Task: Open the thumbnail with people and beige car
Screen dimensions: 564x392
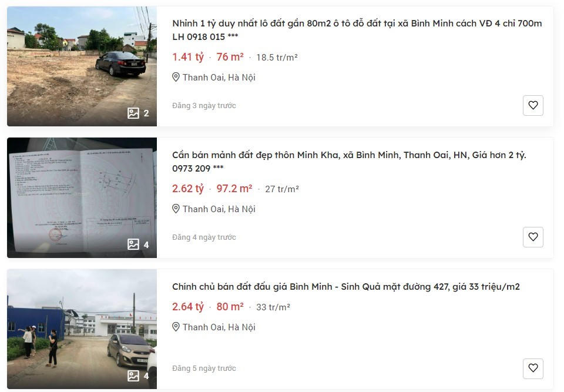Action: pyautogui.click(x=82, y=329)
